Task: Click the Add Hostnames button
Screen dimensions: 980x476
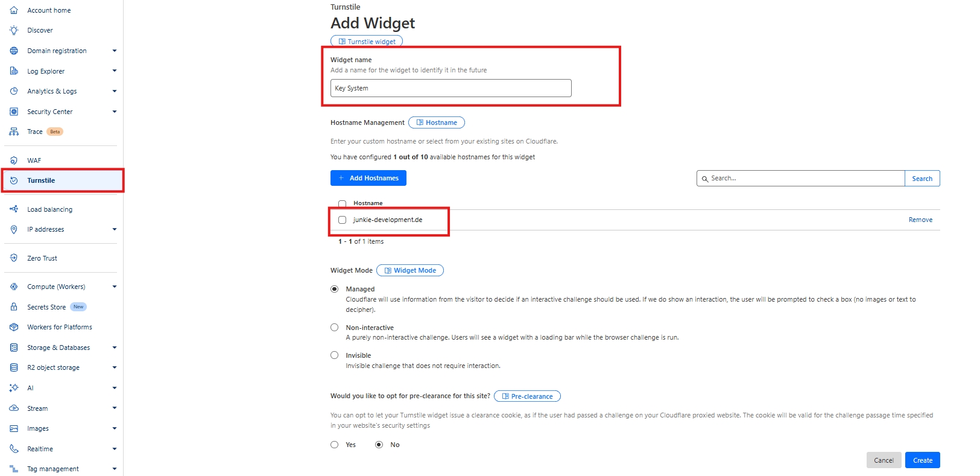Action: (x=368, y=178)
